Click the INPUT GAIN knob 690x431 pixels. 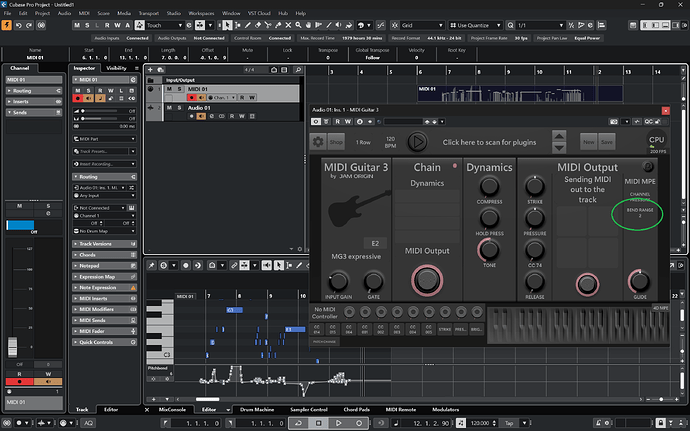pyautogui.click(x=338, y=281)
